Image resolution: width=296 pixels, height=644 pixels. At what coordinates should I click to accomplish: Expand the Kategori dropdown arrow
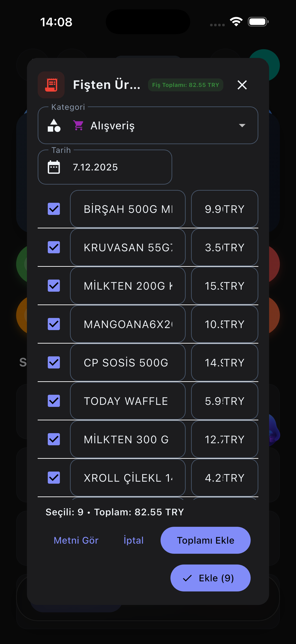click(x=242, y=125)
